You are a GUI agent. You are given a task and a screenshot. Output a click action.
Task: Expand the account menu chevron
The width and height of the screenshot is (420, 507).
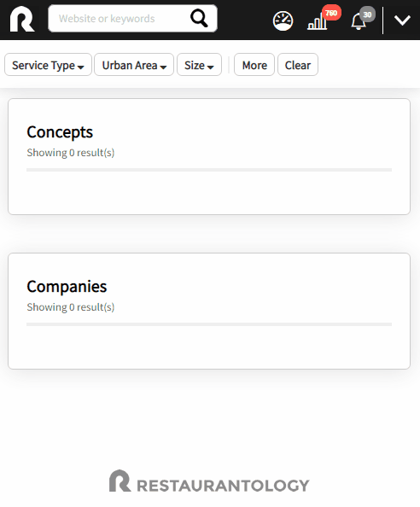tap(402, 20)
